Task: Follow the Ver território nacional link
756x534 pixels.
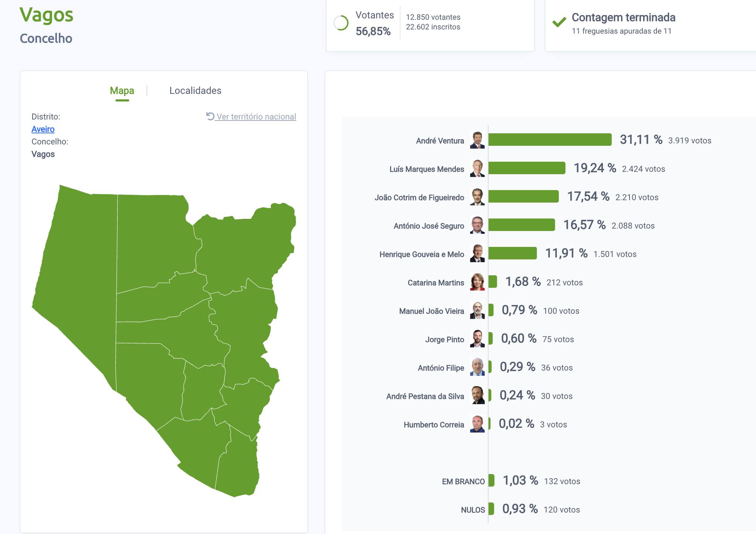Action: click(x=256, y=117)
